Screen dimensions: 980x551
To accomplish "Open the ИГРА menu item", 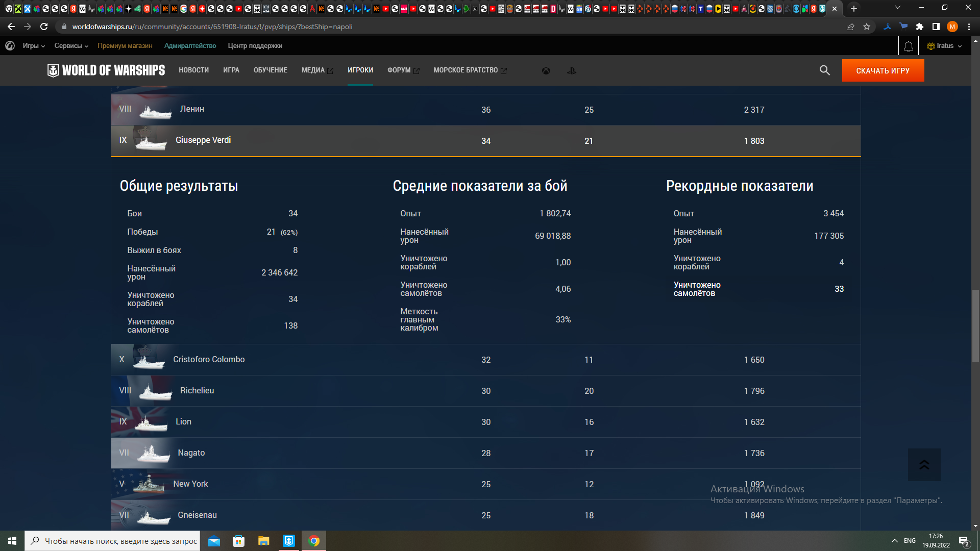I will [231, 70].
